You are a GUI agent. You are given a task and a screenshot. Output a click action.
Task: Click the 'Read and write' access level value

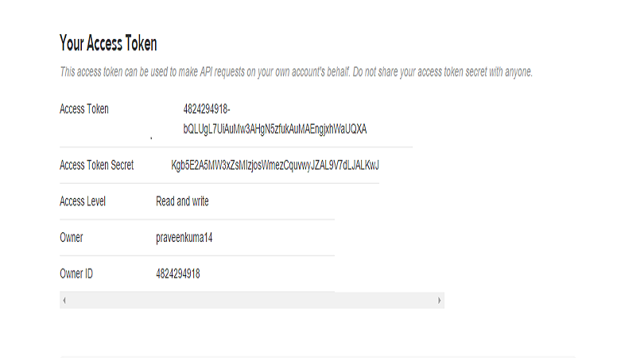182,201
